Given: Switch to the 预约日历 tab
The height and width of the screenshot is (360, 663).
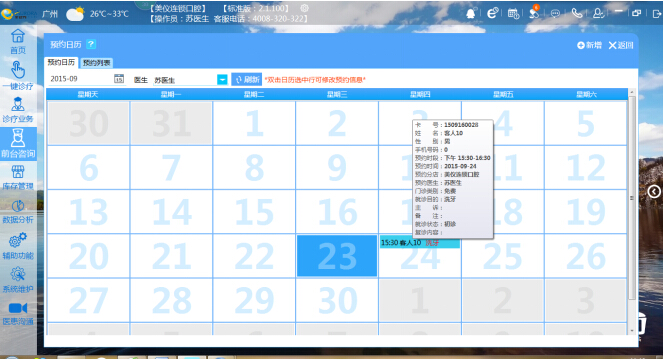Looking at the screenshot, I should [61, 62].
